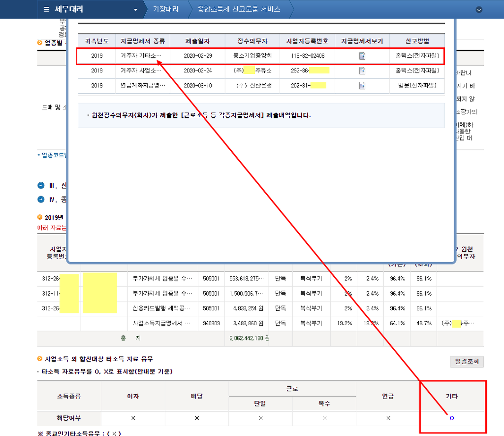The width and height of the screenshot is (504, 436).
Task: Click the 기타 income type header
Action: (x=452, y=396)
